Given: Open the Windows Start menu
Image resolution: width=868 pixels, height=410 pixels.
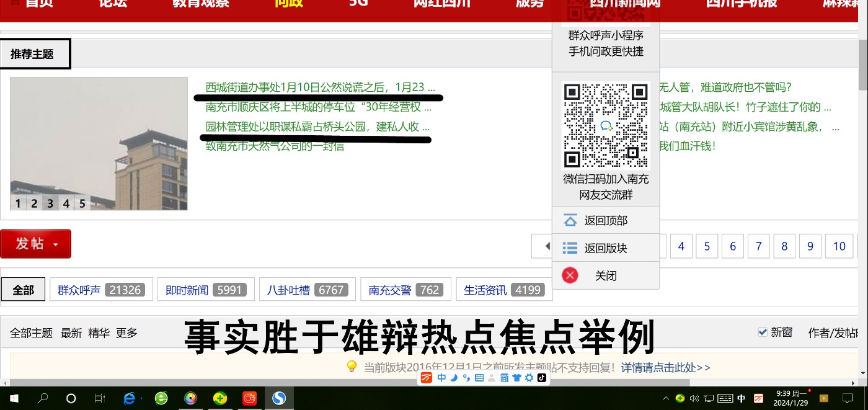Looking at the screenshot, I should click(x=14, y=398).
